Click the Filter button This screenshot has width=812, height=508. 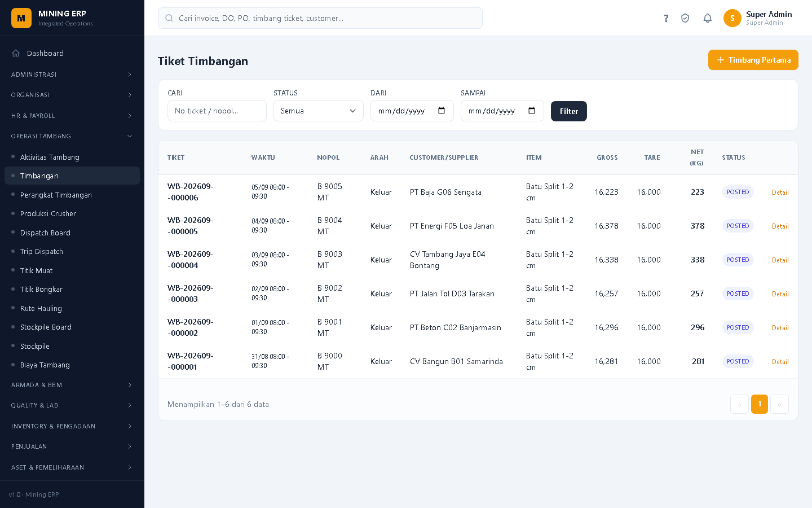(569, 111)
